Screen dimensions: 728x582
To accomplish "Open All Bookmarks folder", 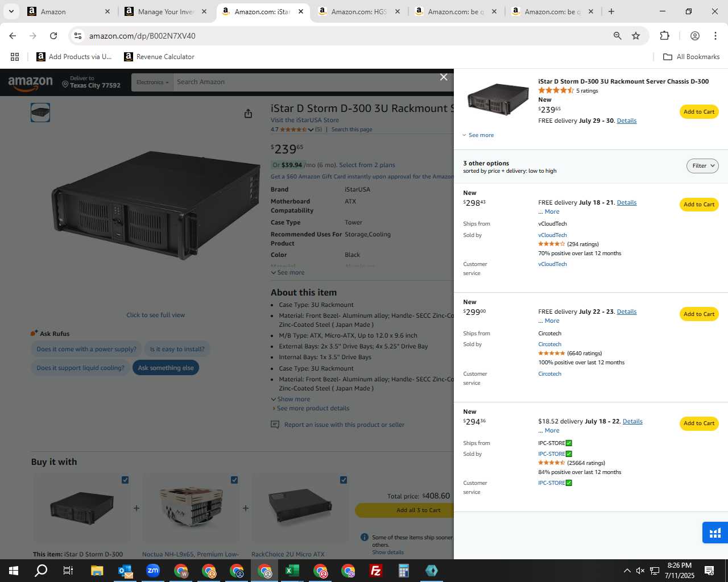I will (692, 57).
